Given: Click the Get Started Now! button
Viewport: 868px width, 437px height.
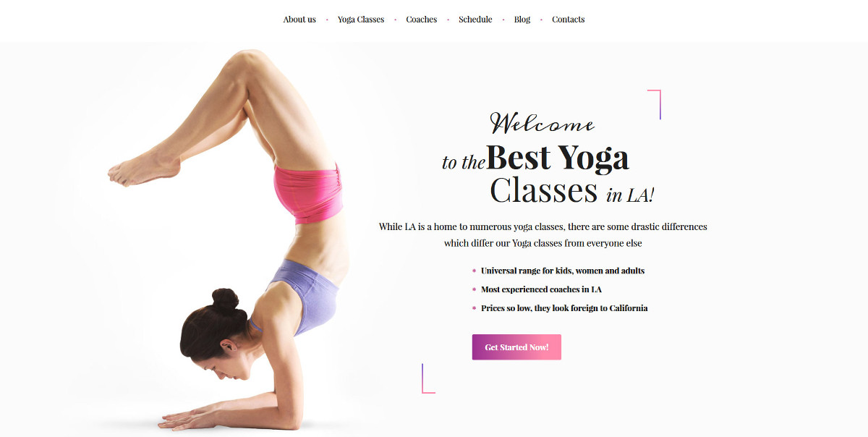Looking at the screenshot, I should [x=516, y=347].
